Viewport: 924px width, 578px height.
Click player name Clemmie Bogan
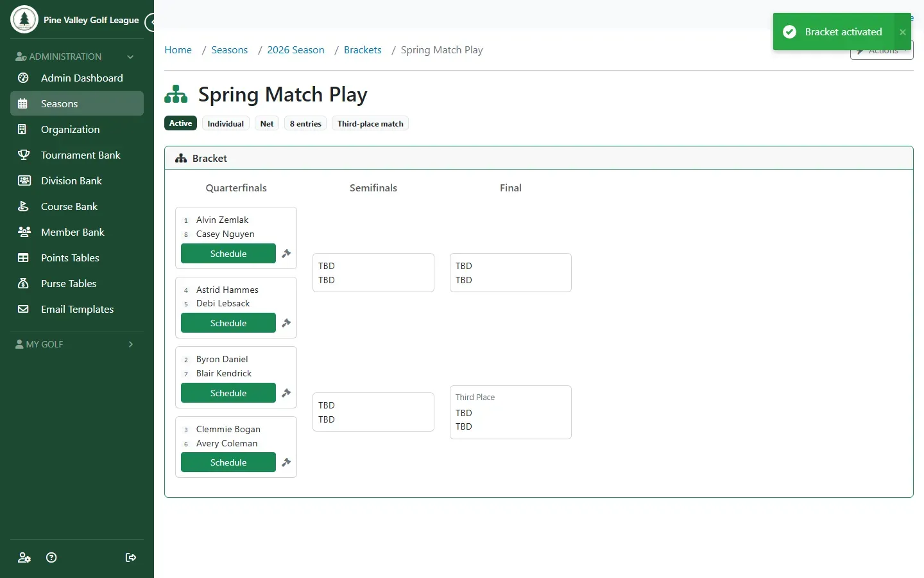pos(228,429)
